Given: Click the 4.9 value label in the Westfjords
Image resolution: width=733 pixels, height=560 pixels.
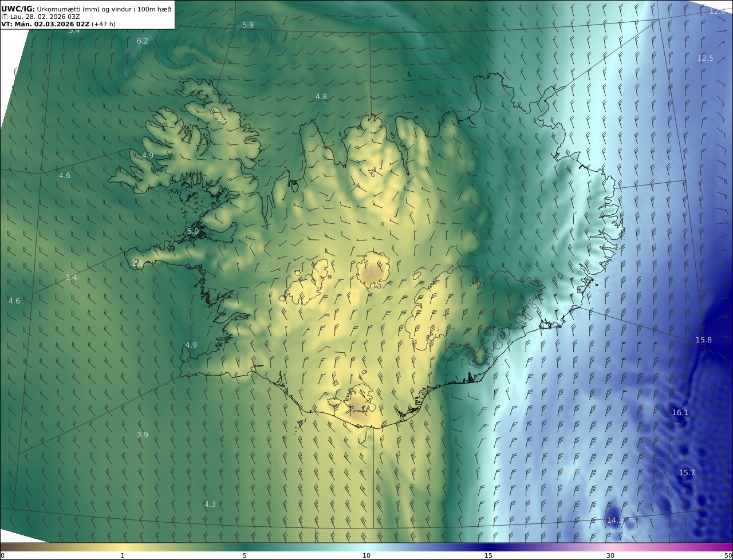Looking at the screenshot, I should 148,155.
